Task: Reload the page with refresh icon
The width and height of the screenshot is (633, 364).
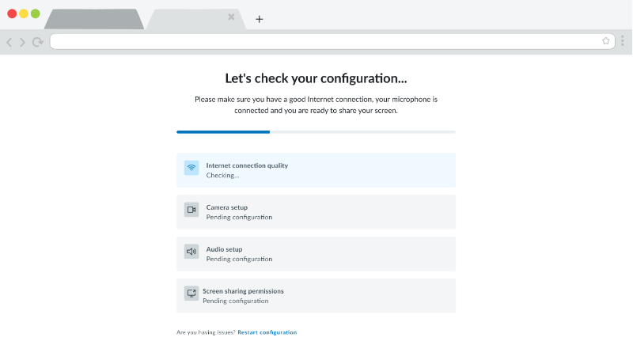Action: 38,42
